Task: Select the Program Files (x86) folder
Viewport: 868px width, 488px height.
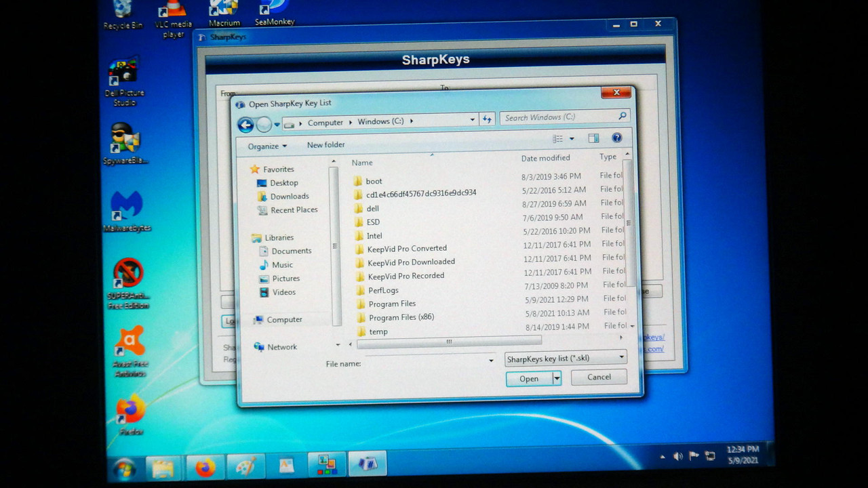Action: [x=396, y=317]
